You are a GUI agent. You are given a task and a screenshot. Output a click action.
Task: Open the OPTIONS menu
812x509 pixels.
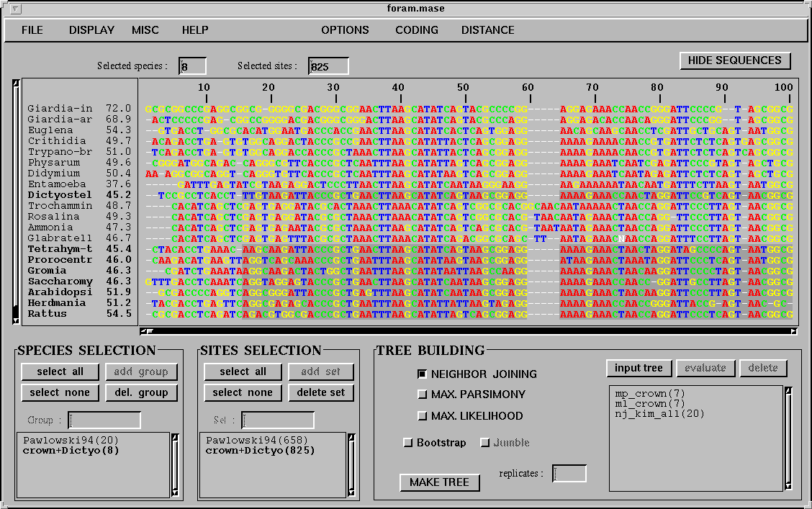345,30
